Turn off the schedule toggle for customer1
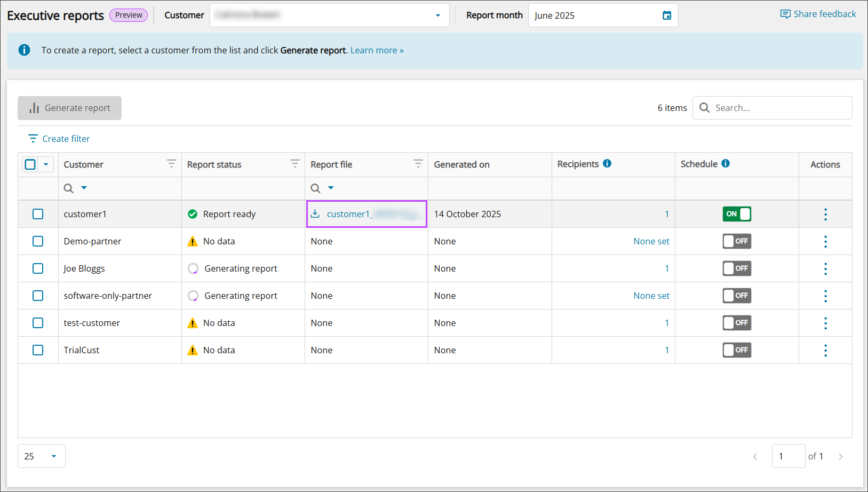Viewport: 868px width, 492px height. point(737,214)
